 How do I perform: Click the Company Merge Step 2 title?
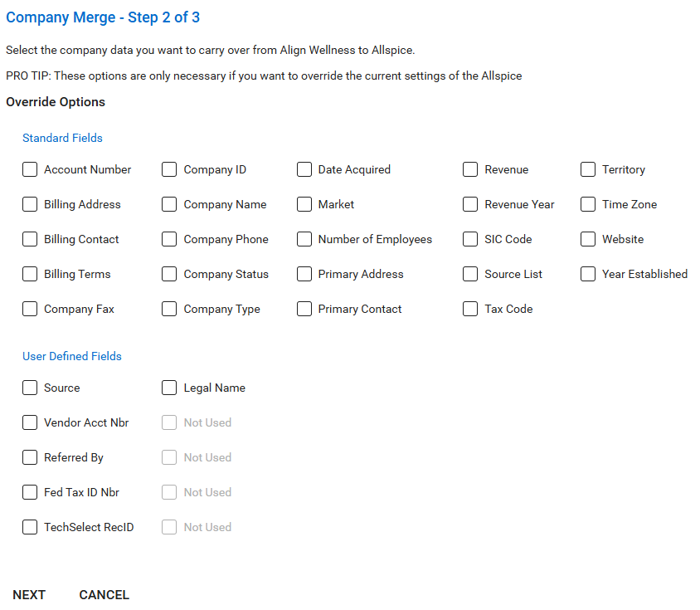(x=103, y=17)
